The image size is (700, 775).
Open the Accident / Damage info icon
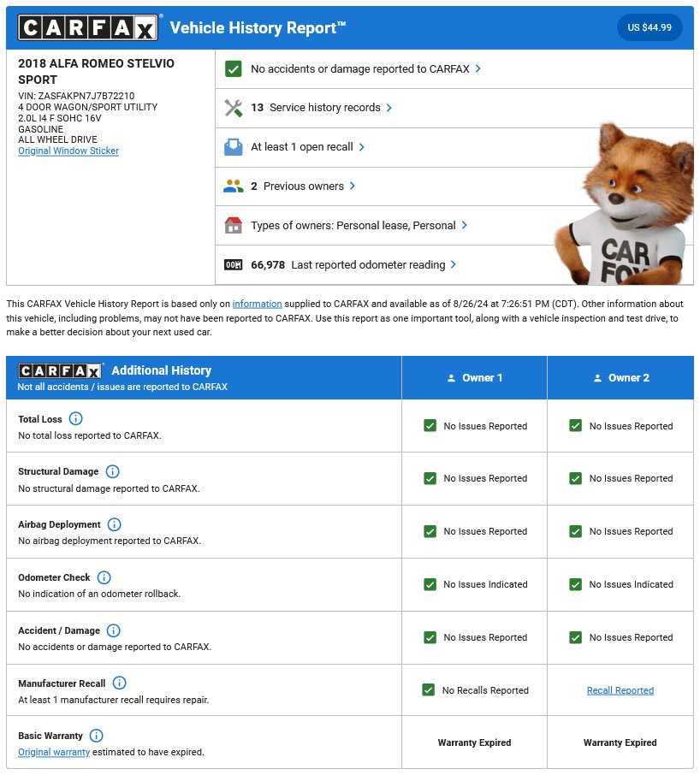point(114,630)
